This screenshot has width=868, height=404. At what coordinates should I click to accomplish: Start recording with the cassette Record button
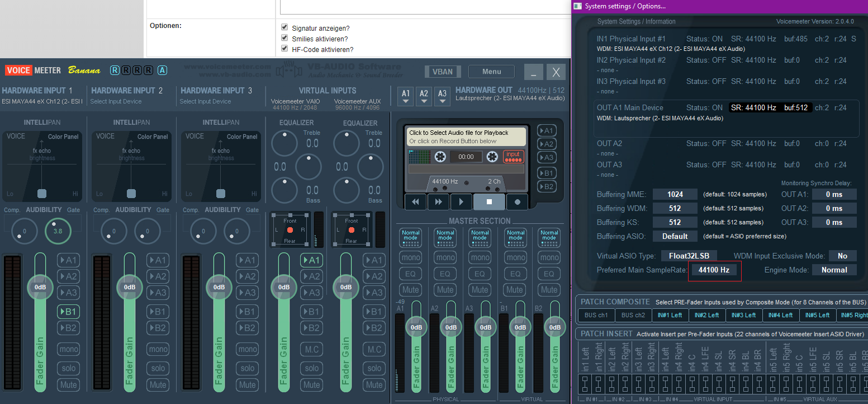[x=517, y=202]
